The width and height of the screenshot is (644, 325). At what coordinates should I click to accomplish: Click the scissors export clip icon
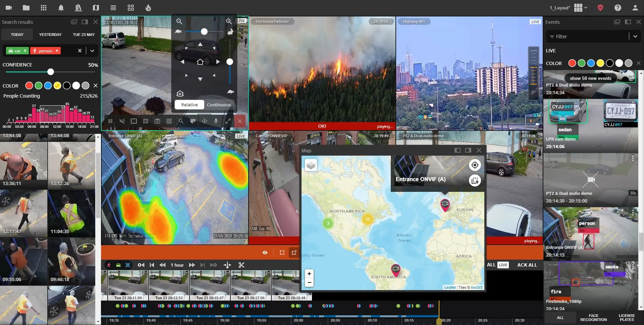[x=241, y=265]
